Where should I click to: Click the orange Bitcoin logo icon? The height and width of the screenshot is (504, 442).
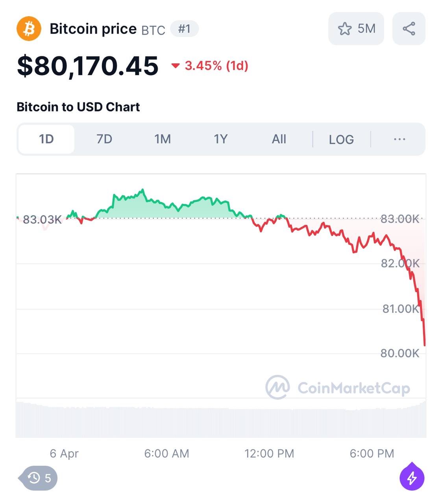tap(29, 29)
